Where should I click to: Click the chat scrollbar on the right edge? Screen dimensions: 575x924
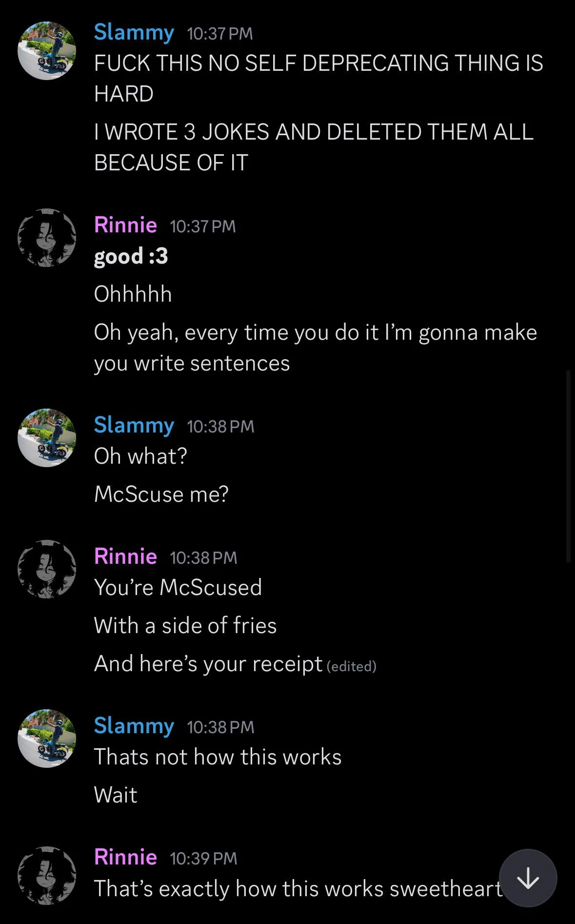tap(568, 466)
